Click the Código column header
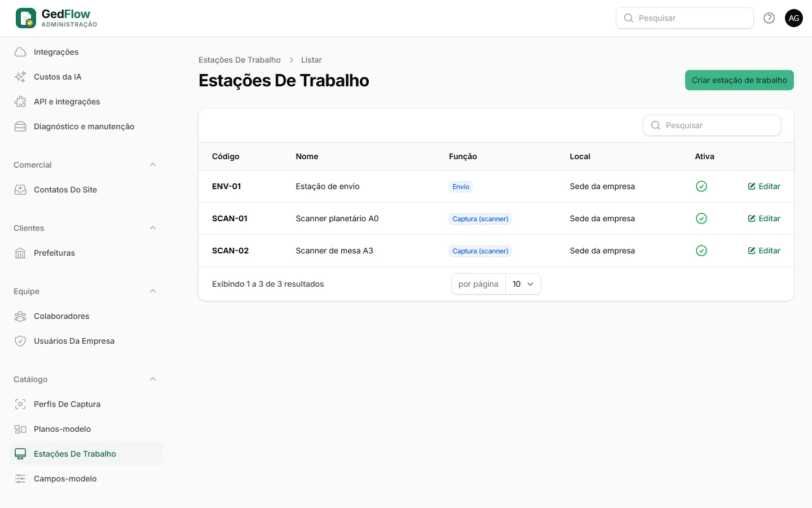The image size is (812, 508). pyautogui.click(x=226, y=156)
